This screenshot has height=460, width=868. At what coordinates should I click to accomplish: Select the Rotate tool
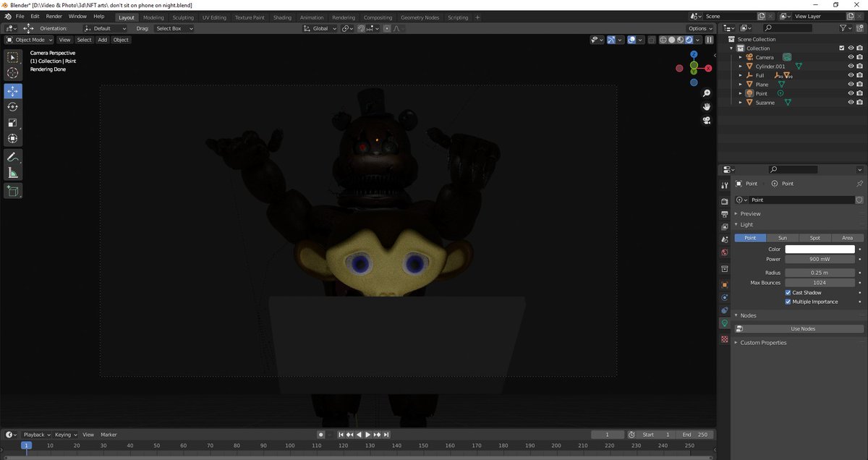(12, 106)
